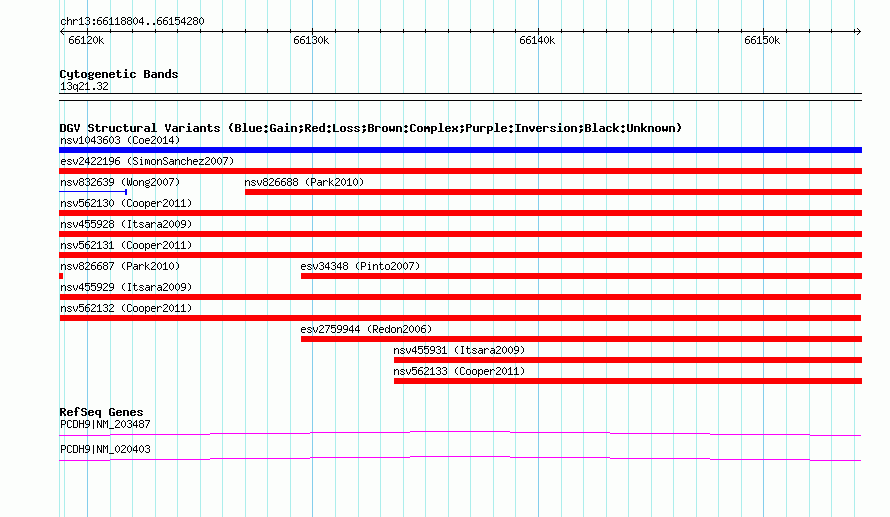The width and height of the screenshot is (890, 517).
Task: Open gene label PCDH9|NM_203487
Action: [105, 424]
